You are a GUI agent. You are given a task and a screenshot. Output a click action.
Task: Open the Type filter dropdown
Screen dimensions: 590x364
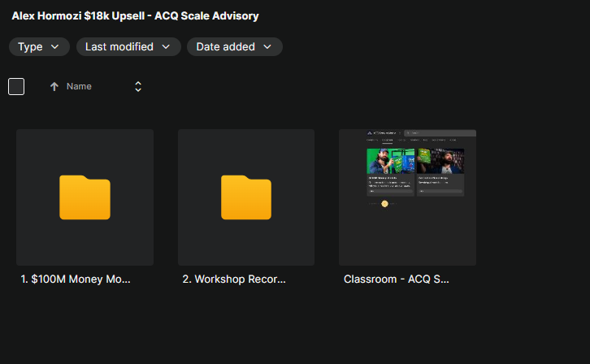click(39, 46)
